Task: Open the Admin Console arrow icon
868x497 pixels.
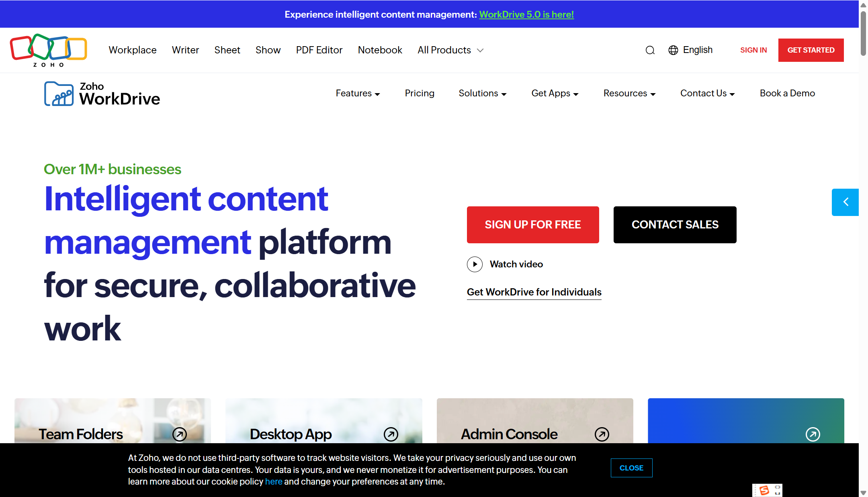Action: pos(602,434)
